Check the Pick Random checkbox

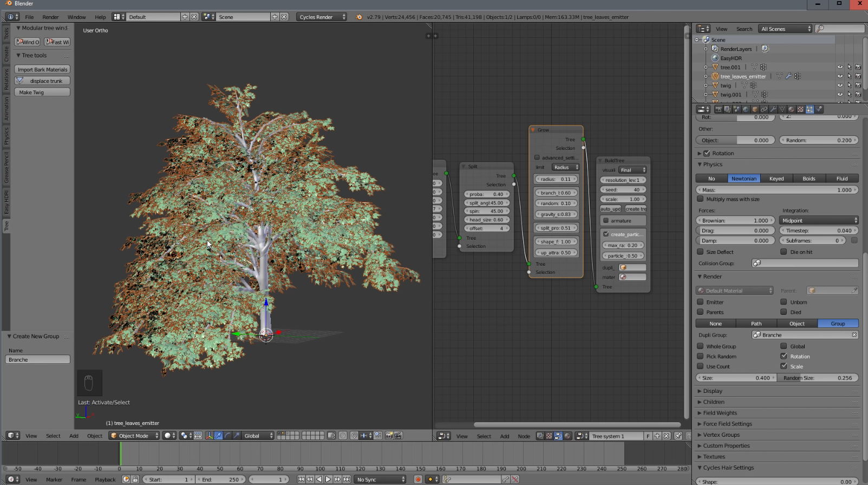click(701, 356)
